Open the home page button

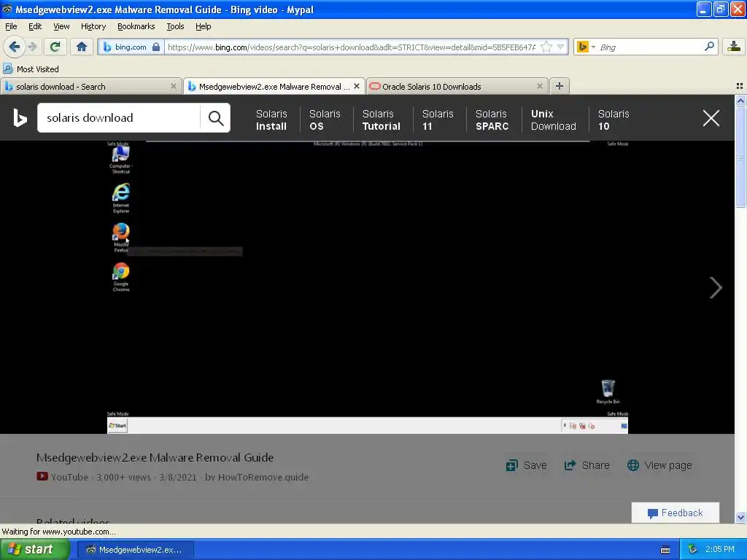click(82, 47)
